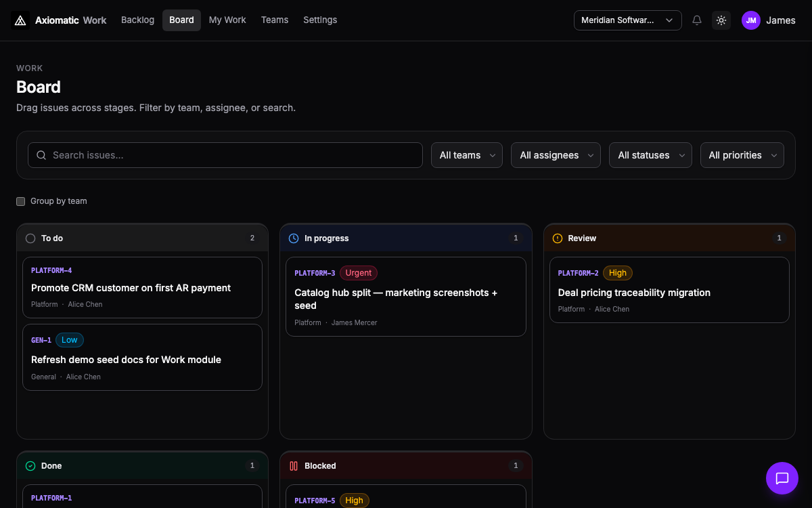Viewport: 812px width, 508px height.
Task: Open the My Work tab
Action: point(227,20)
